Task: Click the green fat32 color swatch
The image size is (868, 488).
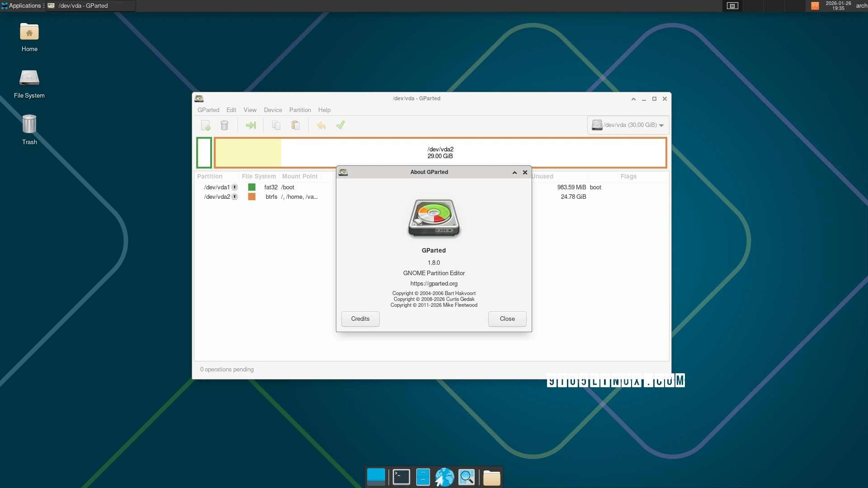Action: click(x=252, y=187)
